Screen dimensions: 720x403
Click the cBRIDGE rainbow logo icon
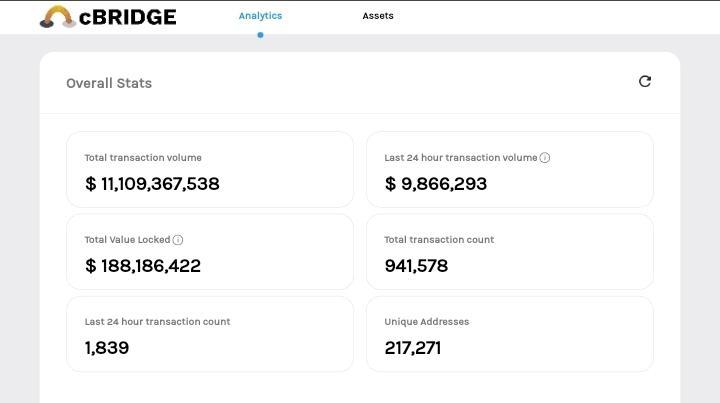[x=57, y=17]
